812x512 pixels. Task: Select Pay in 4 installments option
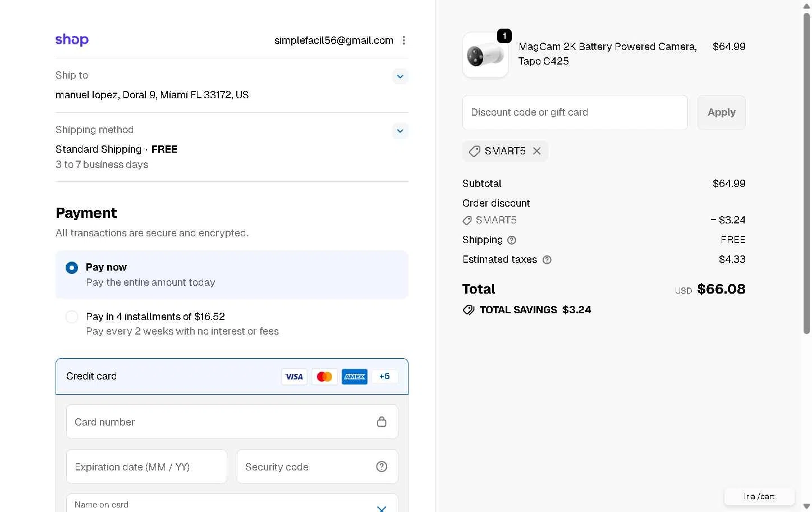tap(72, 317)
